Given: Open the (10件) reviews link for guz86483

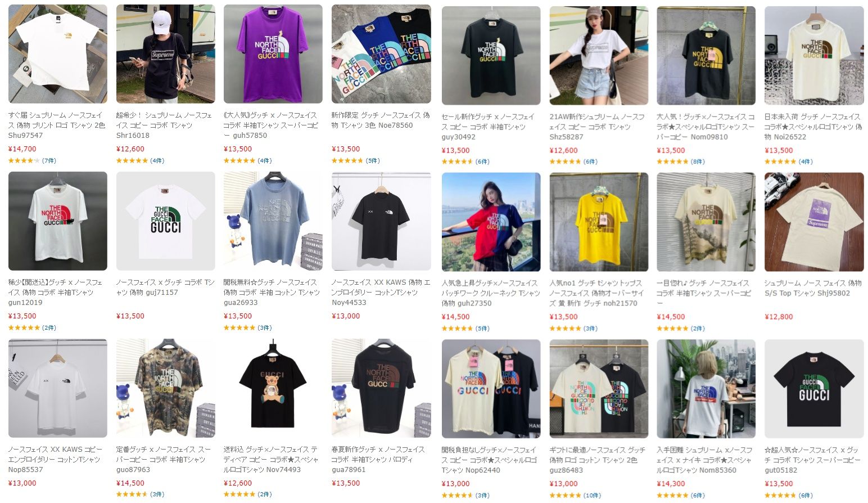Looking at the screenshot, I should click(593, 496).
